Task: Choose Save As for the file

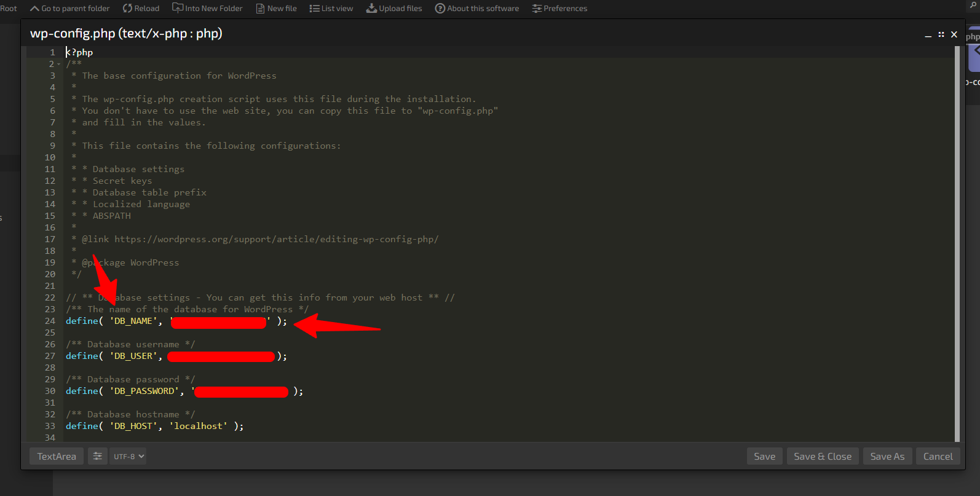Action: (887, 457)
